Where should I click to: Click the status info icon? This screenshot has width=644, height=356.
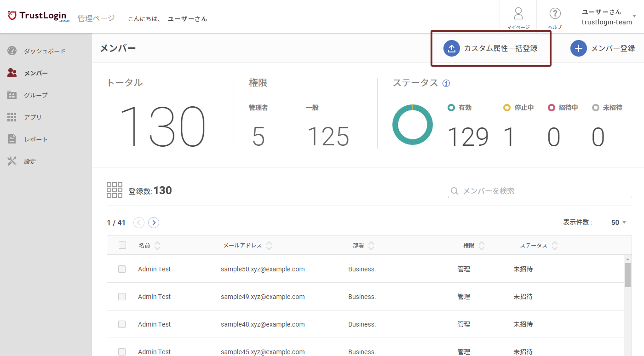point(446,83)
